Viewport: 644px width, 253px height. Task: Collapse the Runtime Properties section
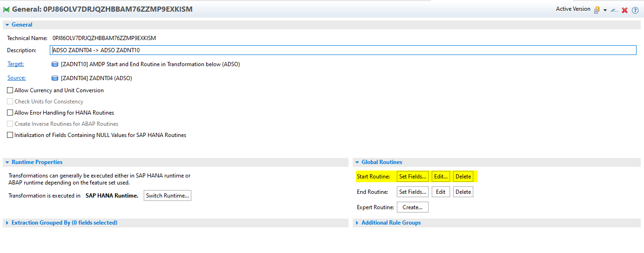7,162
